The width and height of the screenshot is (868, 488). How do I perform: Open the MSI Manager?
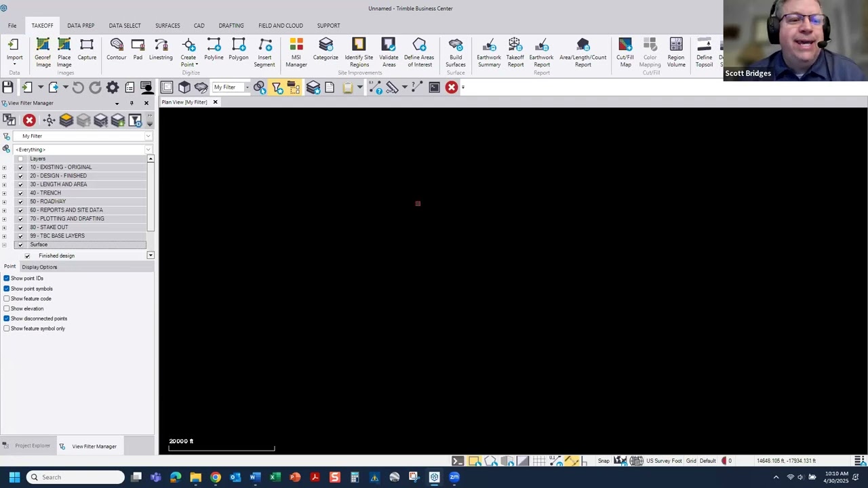(x=296, y=52)
